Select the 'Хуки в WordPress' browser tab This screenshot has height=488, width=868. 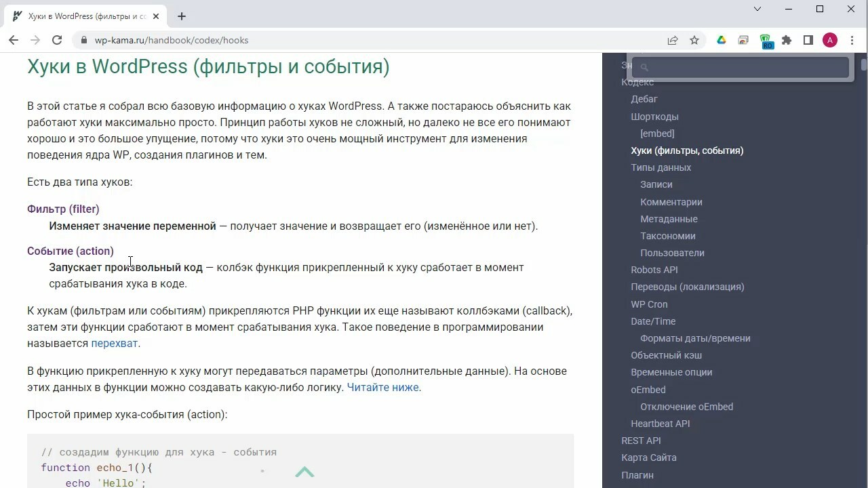[x=87, y=16]
